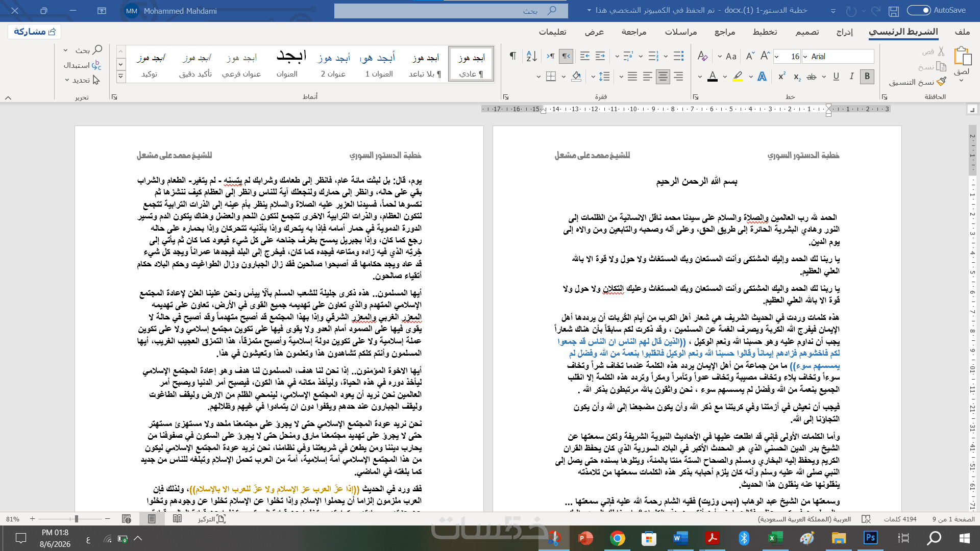The width and height of the screenshot is (980, 551).
Task: Show paragraph marks and hidden symbols
Action: coord(512,56)
